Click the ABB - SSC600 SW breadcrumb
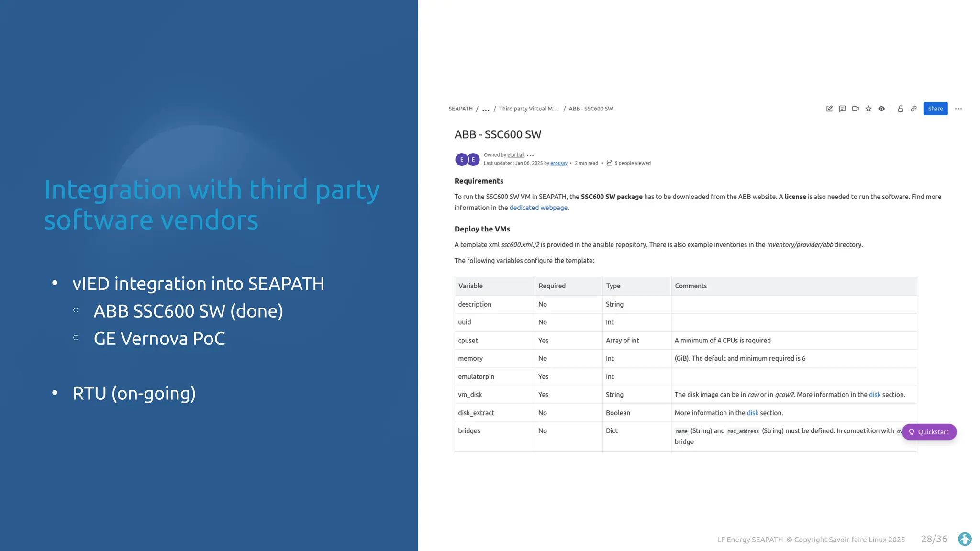 [590, 109]
